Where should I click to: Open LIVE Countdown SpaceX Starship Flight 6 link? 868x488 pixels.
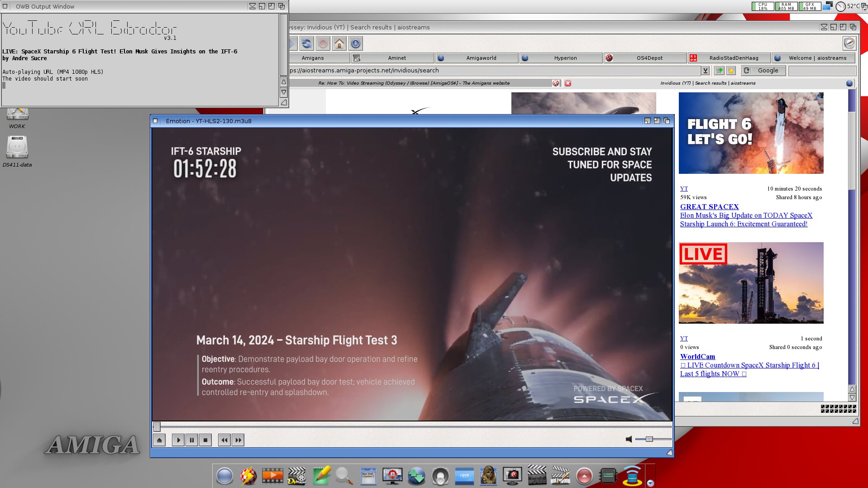click(x=749, y=369)
